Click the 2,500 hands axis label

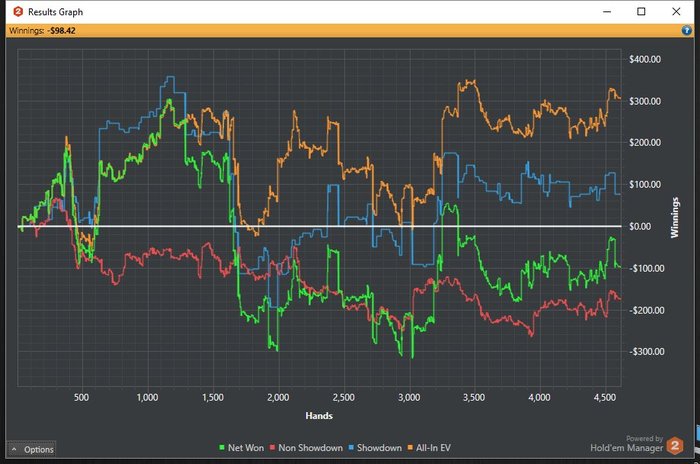343,397
